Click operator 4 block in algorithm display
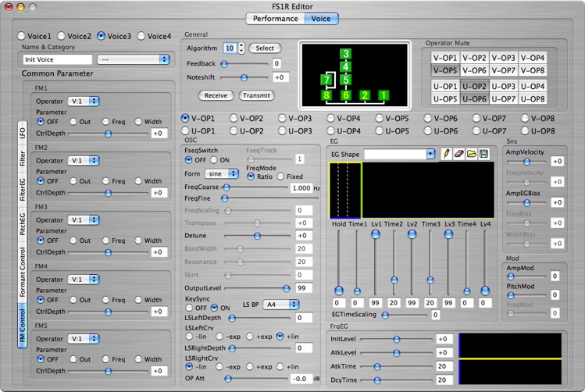Viewport: 585px width, 392px height. tap(346, 66)
